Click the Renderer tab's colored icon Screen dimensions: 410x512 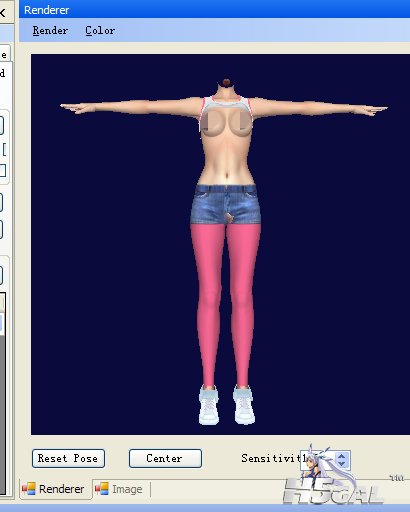(x=28, y=489)
